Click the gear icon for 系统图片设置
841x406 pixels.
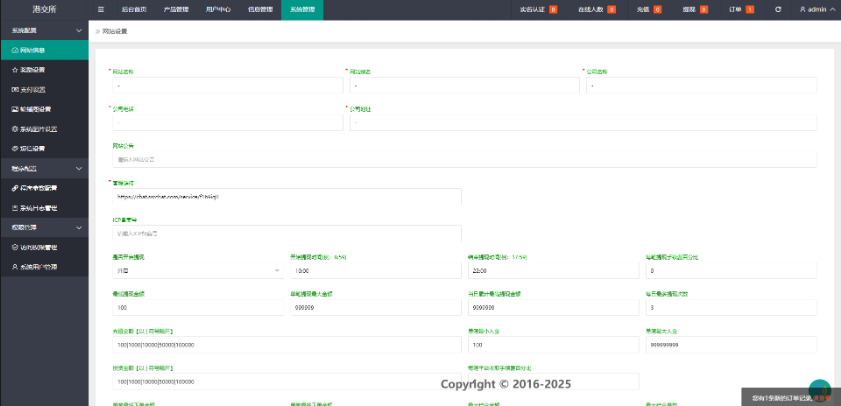(15, 129)
